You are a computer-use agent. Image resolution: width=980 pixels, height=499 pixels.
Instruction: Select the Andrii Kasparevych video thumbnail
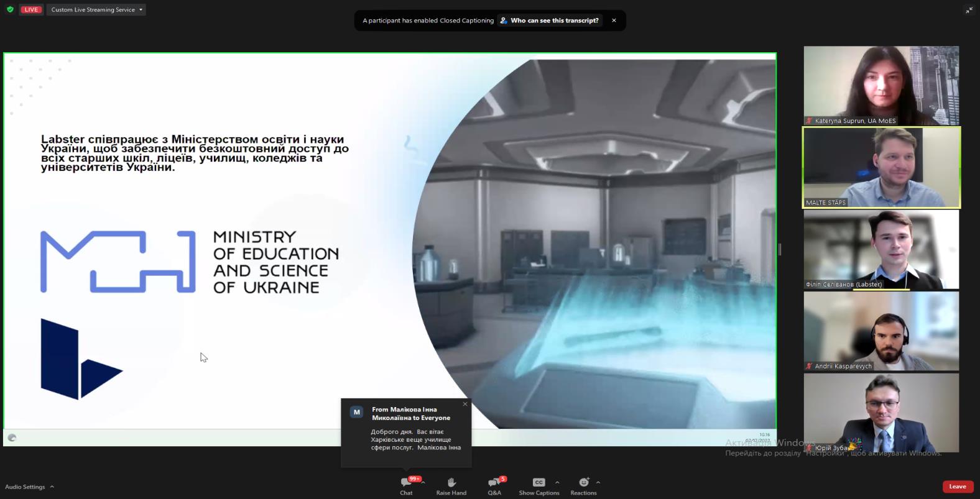pos(881,331)
